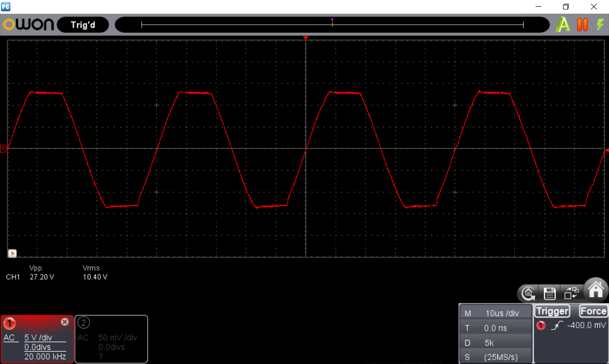Click the channel 1 zero-level marker on left edge
Screen dimensions: 609x364
click(3, 149)
